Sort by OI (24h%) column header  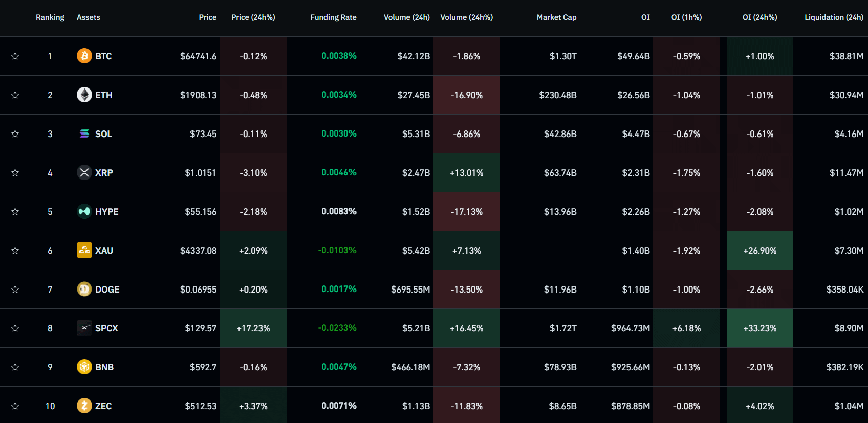point(760,17)
